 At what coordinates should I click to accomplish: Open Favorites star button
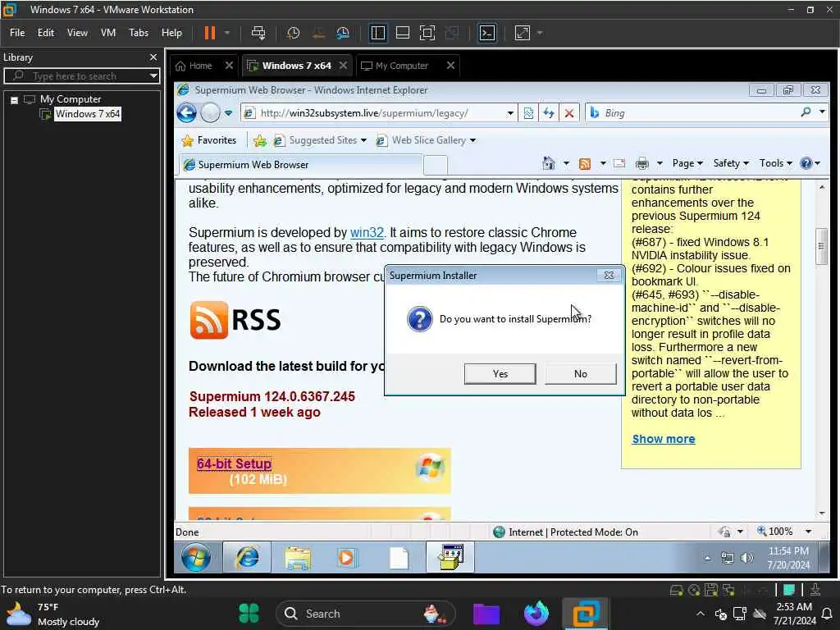[209, 140]
